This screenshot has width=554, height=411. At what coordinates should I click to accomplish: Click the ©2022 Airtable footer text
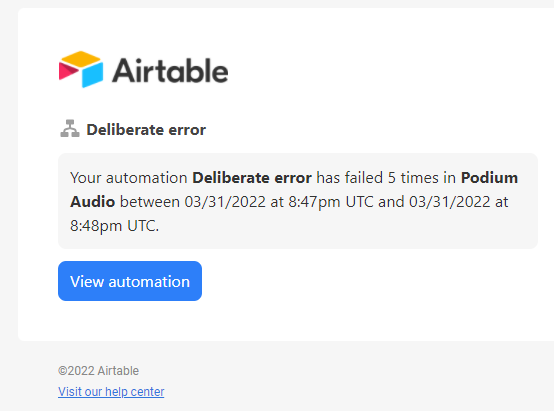pyautogui.click(x=99, y=371)
